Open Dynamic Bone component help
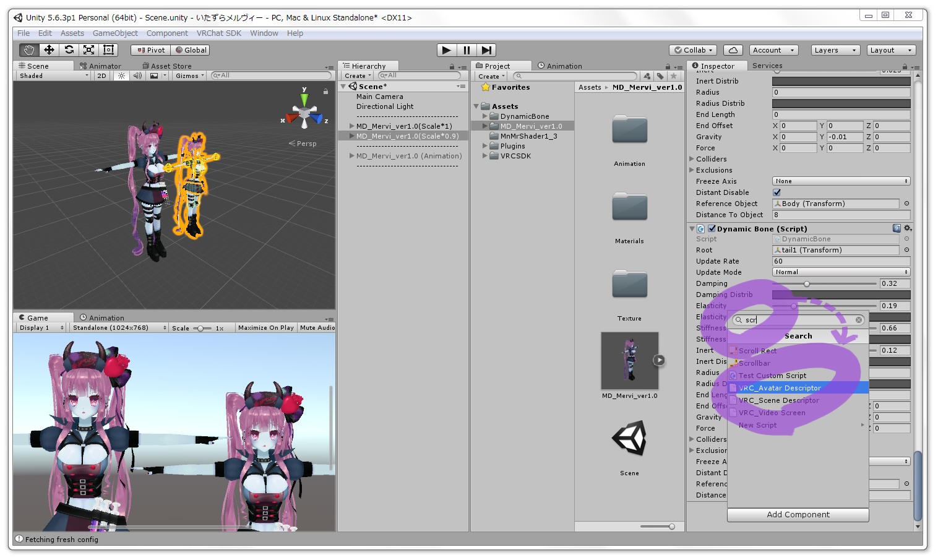938x560 pixels. (x=897, y=228)
